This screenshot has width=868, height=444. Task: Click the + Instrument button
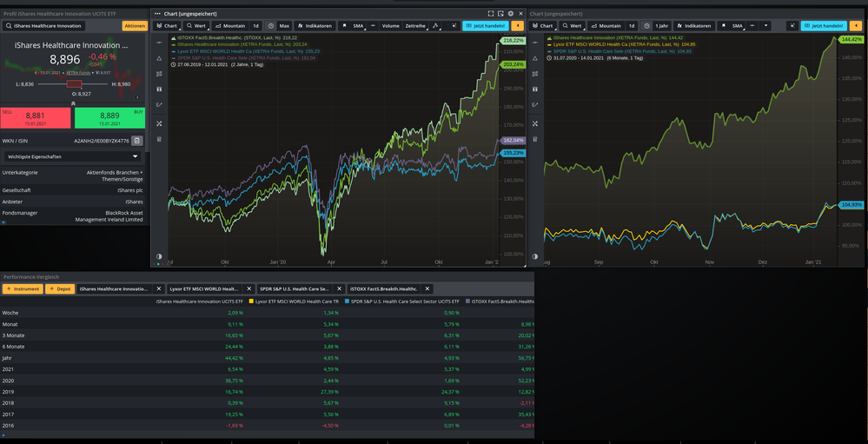point(23,289)
